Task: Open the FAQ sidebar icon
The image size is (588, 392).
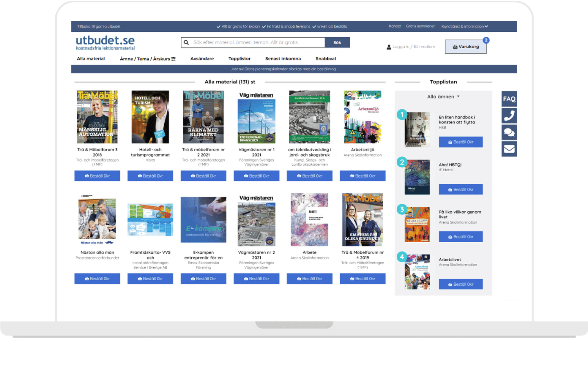Action: tap(509, 99)
